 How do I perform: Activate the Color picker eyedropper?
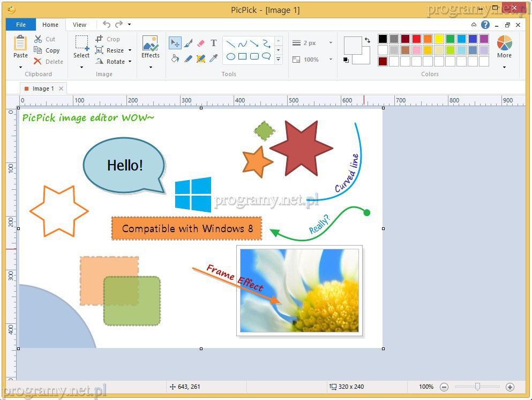pyautogui.click(x=214, y=58)
